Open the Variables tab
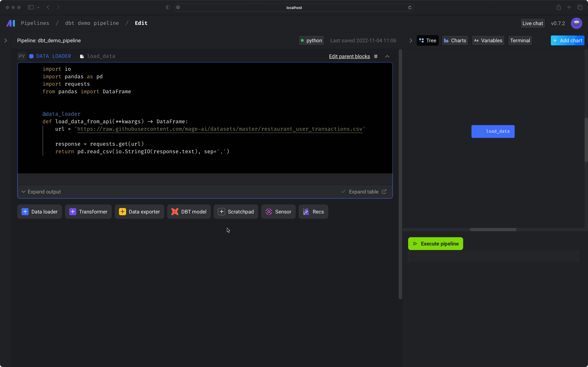The width and height of the screenshot is (588, 367). (488, 41)
